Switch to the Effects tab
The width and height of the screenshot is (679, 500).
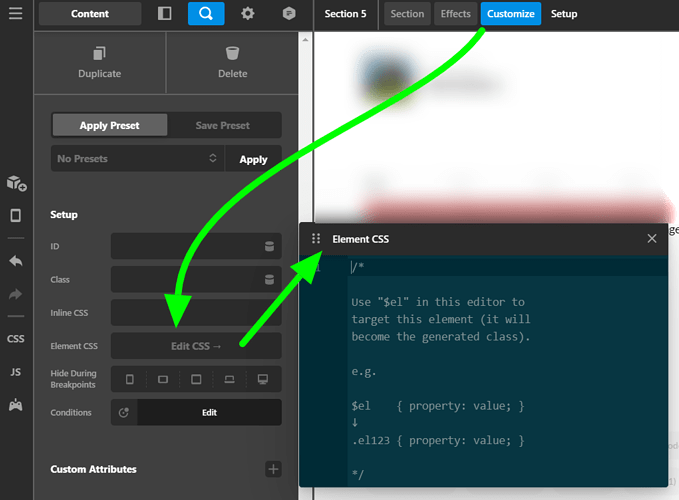[x=456, y=14]
